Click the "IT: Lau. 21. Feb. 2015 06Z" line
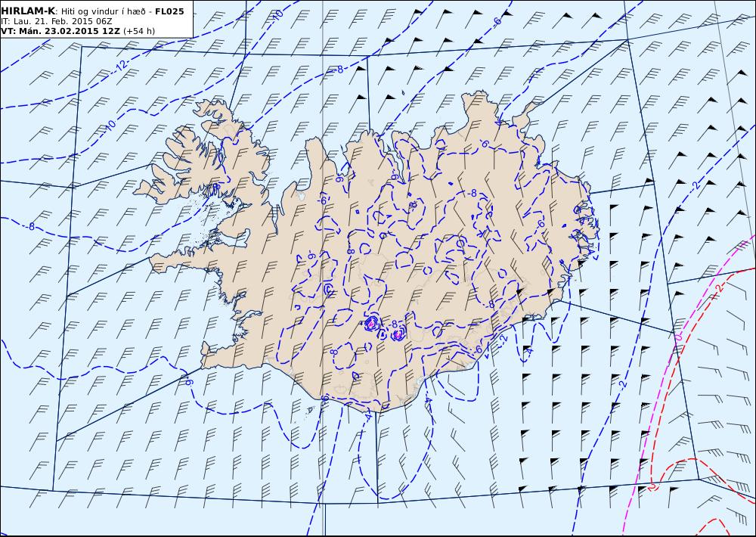Viewport: 756px width, 537px height. click(x=57, y=21)
